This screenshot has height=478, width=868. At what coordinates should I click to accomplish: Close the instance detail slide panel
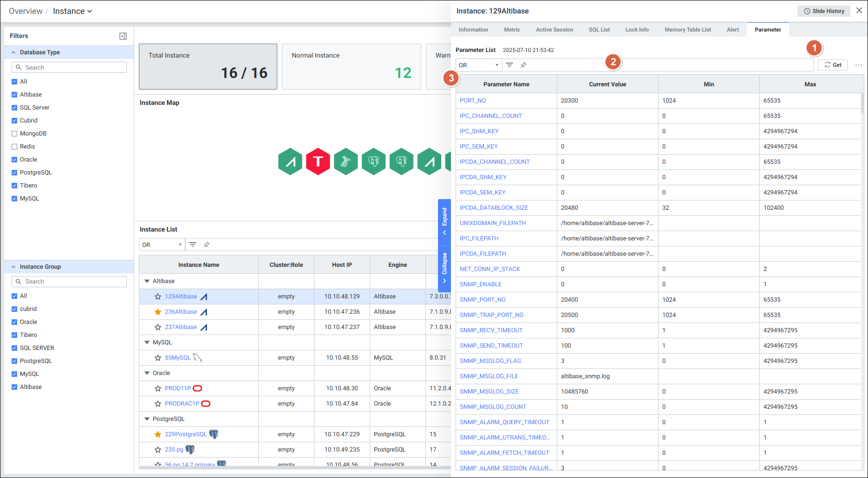(x=859, y=11)
